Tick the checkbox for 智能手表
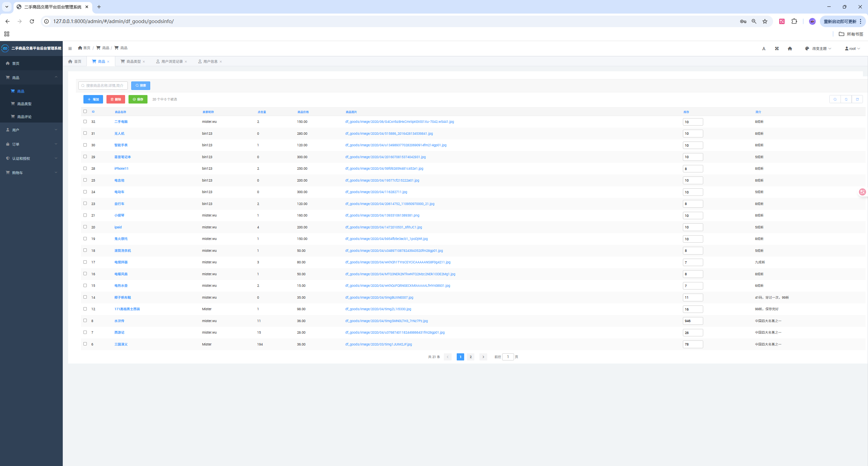This screenshot has height=466, width=868. (x=85, y=145)
